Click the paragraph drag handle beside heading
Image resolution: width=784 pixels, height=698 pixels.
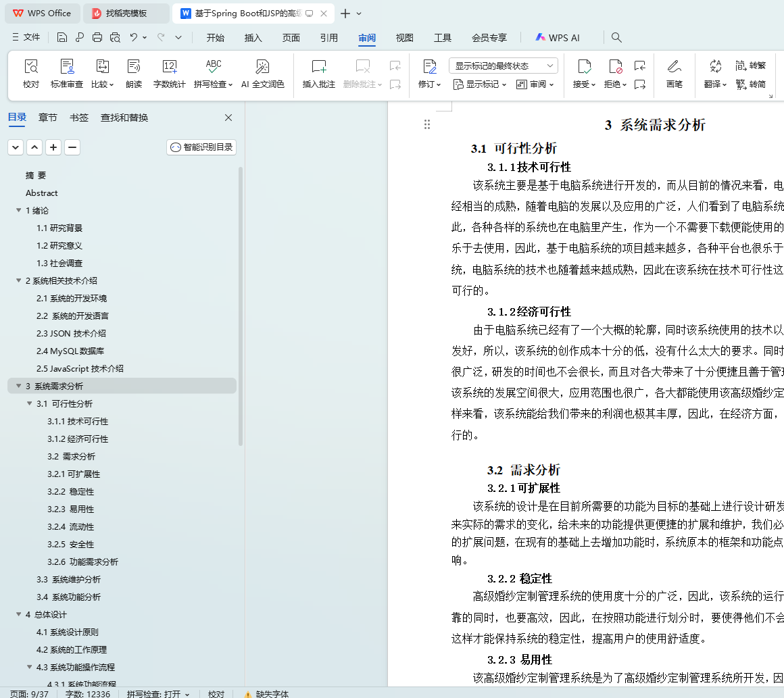427,124
